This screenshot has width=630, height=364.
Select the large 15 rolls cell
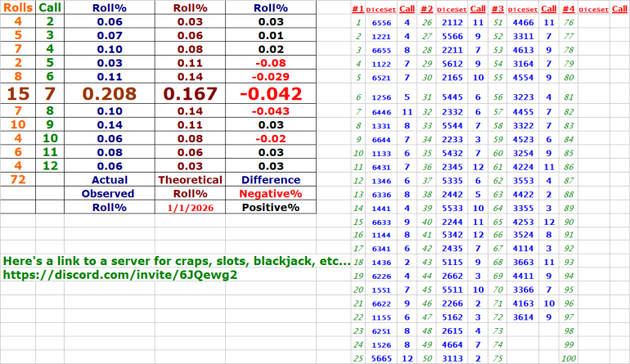click(18, 93)
